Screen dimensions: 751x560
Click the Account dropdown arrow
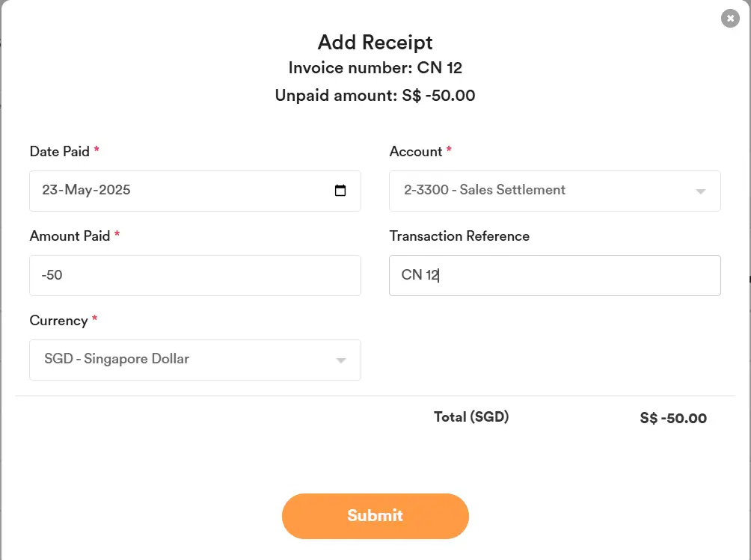[x=701, y=191]
